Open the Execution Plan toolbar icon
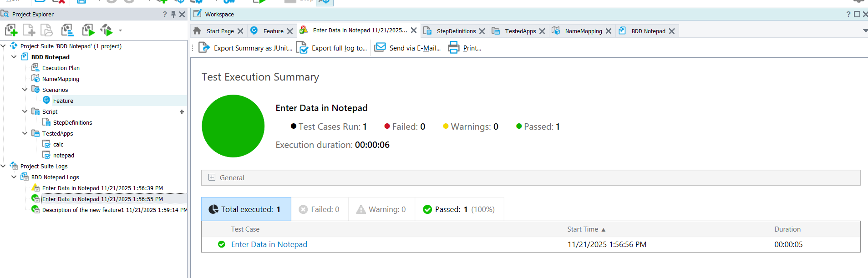Image resolution: width=868 pixels, height=278 pixels. coord(67,30)
